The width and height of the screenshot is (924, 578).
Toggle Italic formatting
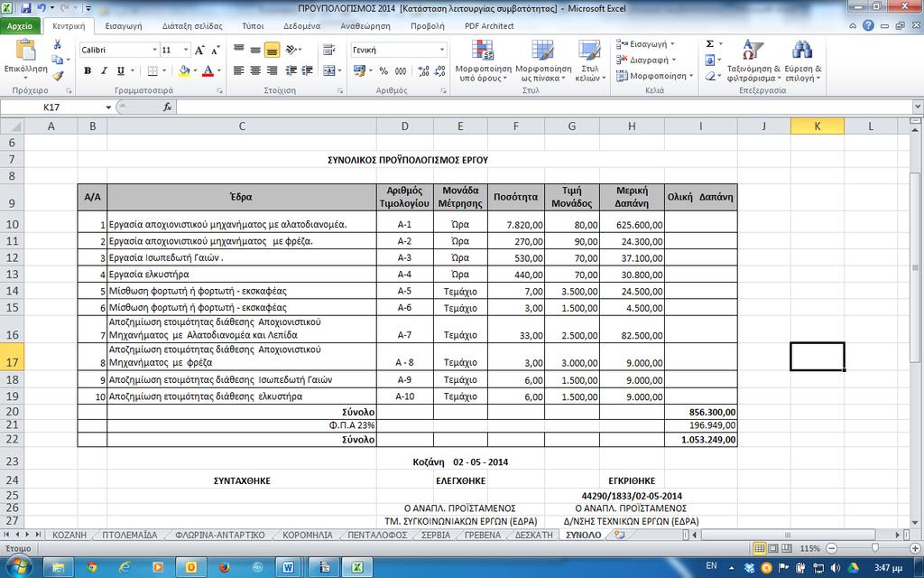coord(104,70)
